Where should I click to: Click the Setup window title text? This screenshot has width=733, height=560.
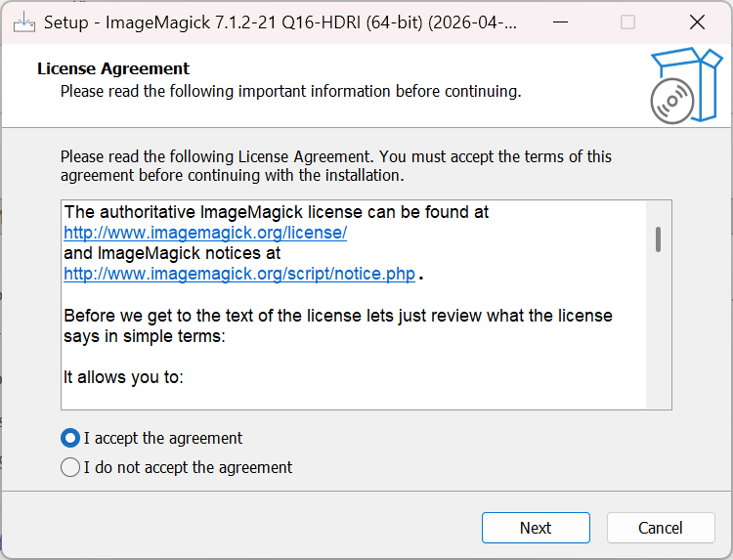pyautogui.click(x=281, y=22)
